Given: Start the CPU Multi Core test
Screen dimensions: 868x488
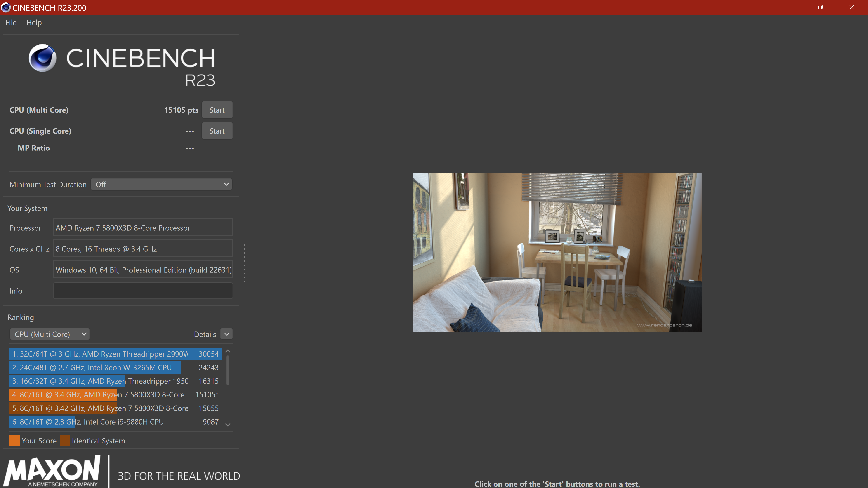Looking at the screenshot, I should pos(217,110).
